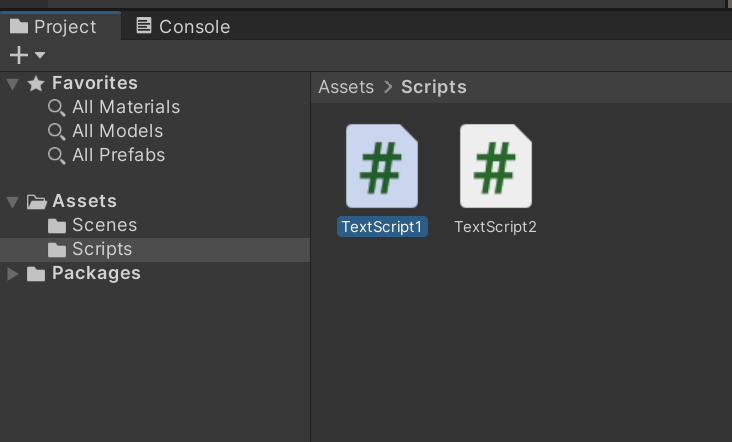Click the search icon beside All Models
This screenshot has width=732, height=442.
(56, 132)
